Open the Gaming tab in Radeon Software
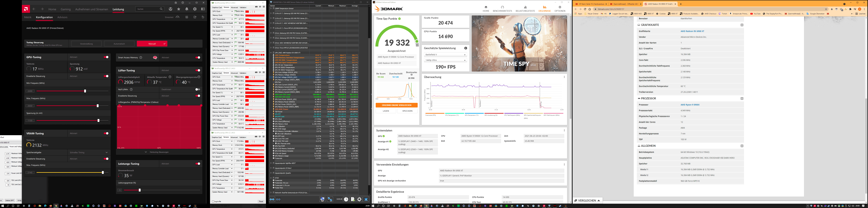The image size is (868, 208). point(66,9)
